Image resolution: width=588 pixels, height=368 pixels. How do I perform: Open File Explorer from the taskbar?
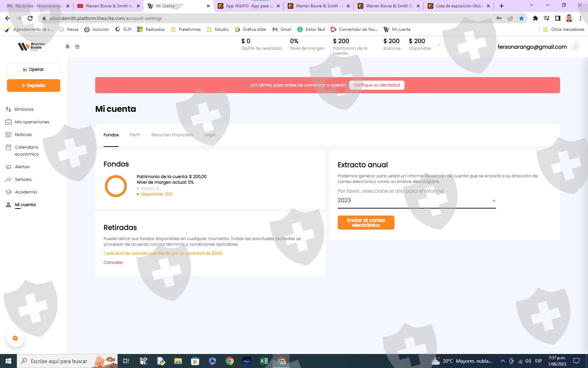click(178, 361)
